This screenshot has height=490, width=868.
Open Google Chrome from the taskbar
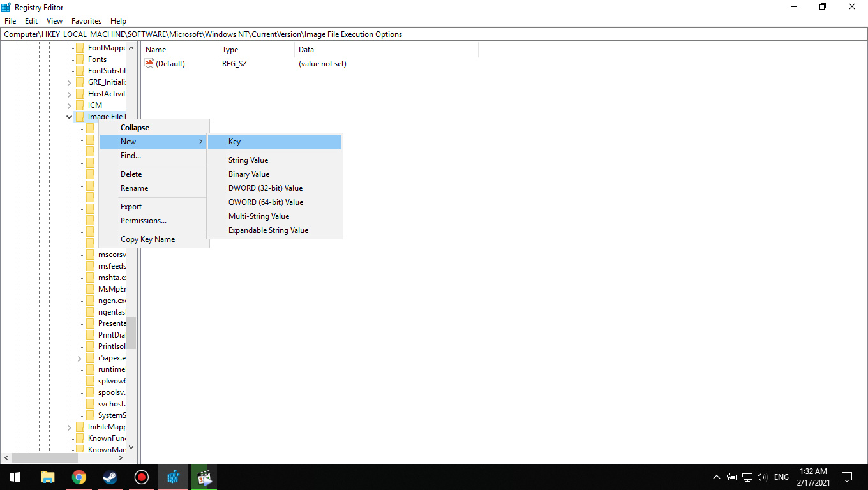tap(79, 477)
